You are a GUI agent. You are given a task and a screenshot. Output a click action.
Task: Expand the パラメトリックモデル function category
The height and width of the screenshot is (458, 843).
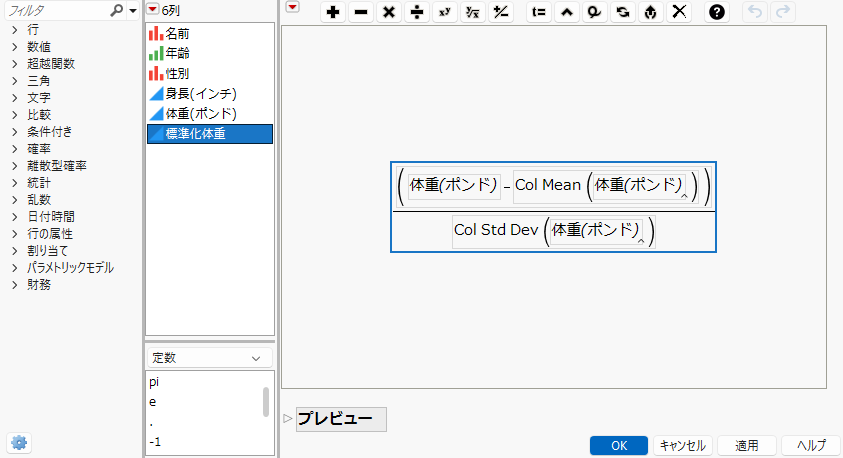[x=15, y=268]
